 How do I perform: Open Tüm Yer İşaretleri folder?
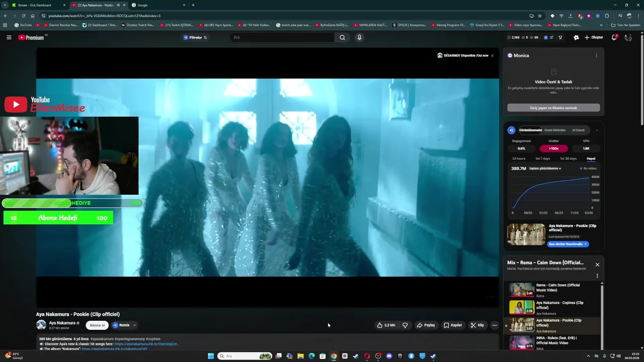point(625,25)
